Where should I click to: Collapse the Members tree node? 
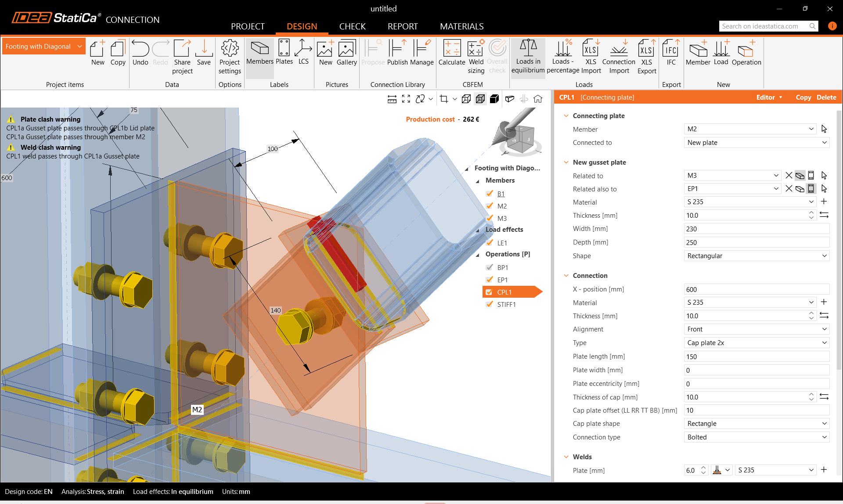[478, 181]
